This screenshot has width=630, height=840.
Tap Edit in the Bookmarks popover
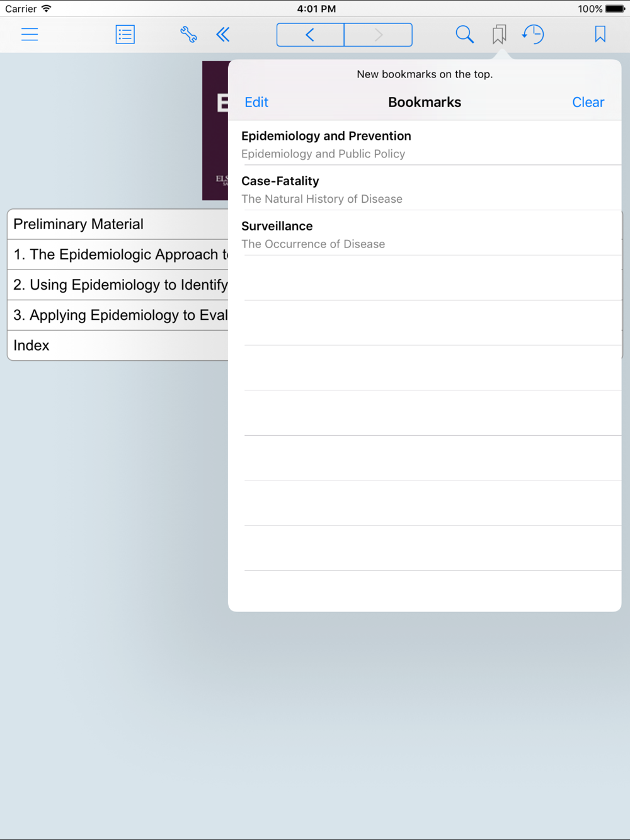pyautogui.click(x=256, y=102)
